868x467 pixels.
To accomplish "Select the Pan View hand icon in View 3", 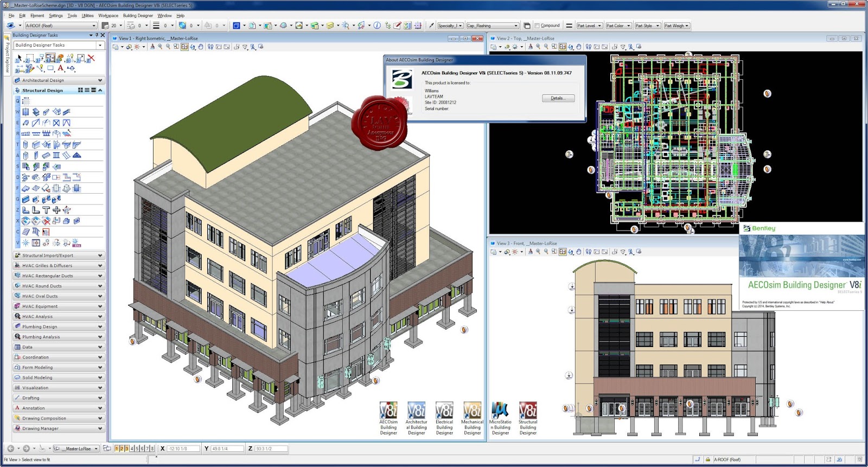I will click(579, 252).
